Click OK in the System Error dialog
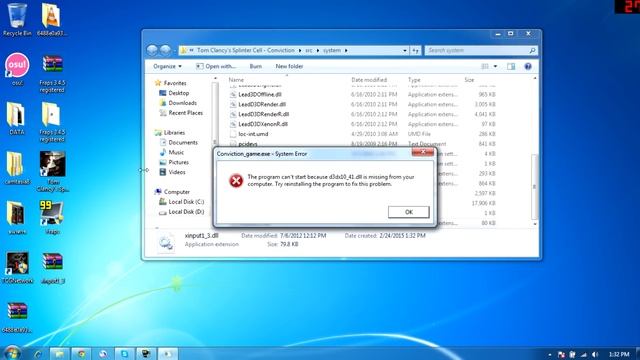 [x=409, y=212]
